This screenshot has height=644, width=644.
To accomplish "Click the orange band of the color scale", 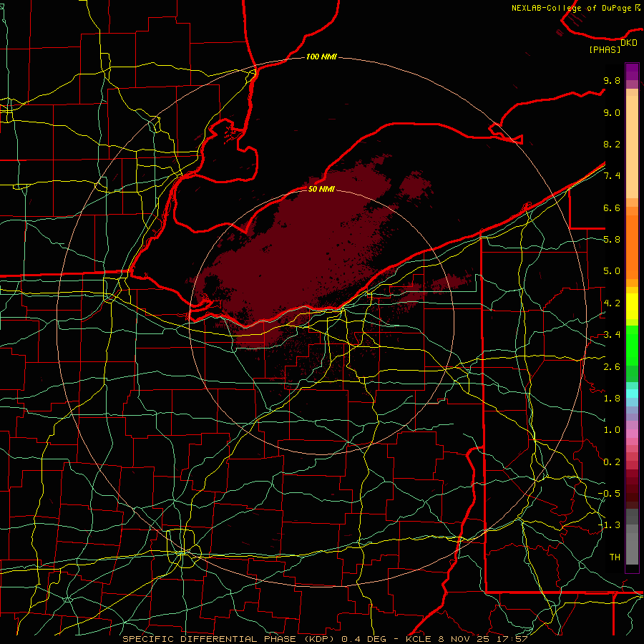I will pyautogui.click(x=632, y=247).
